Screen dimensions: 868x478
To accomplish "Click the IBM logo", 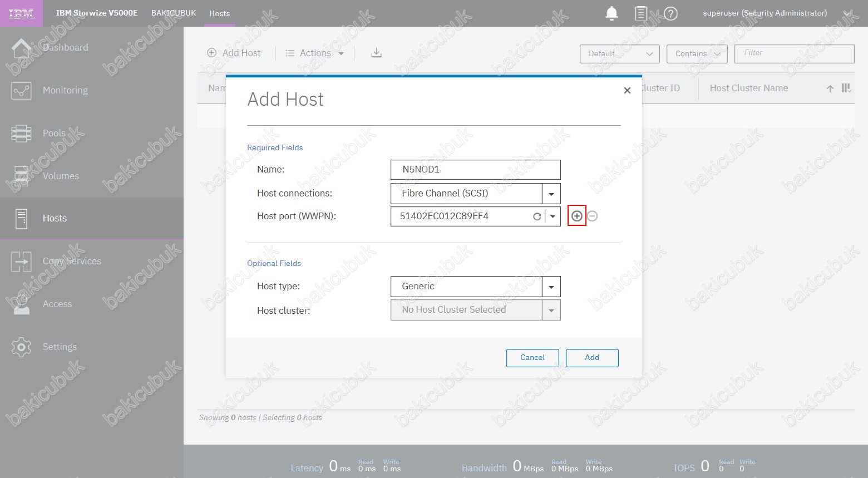I will (x=21, y=13).
